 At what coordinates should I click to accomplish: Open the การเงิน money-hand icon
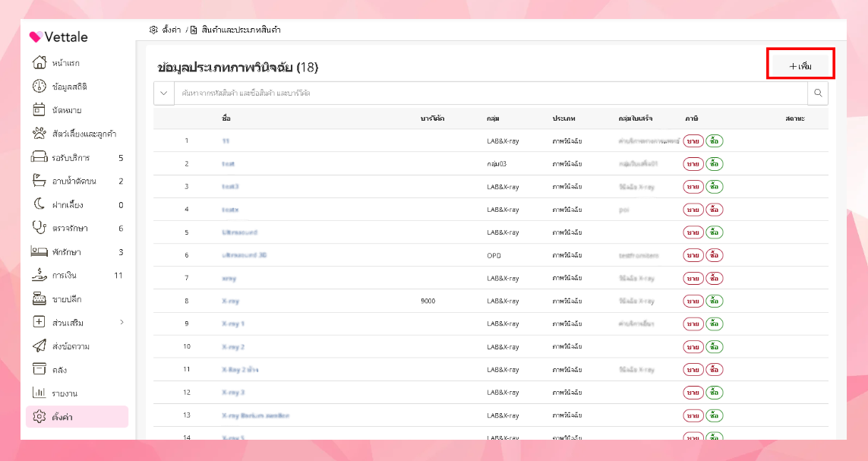39,274
